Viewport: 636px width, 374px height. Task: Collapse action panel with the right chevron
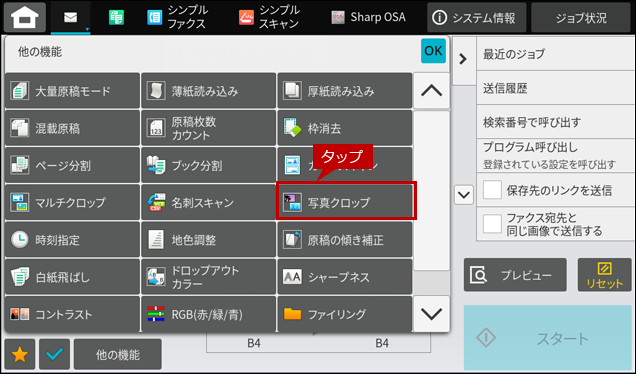click(x=463, y=59)
